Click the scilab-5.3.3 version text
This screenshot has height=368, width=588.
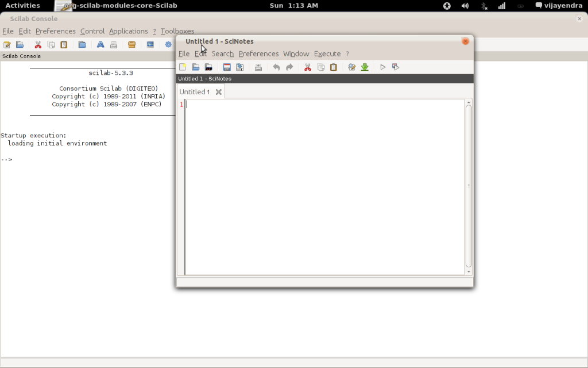coord(111,73)
